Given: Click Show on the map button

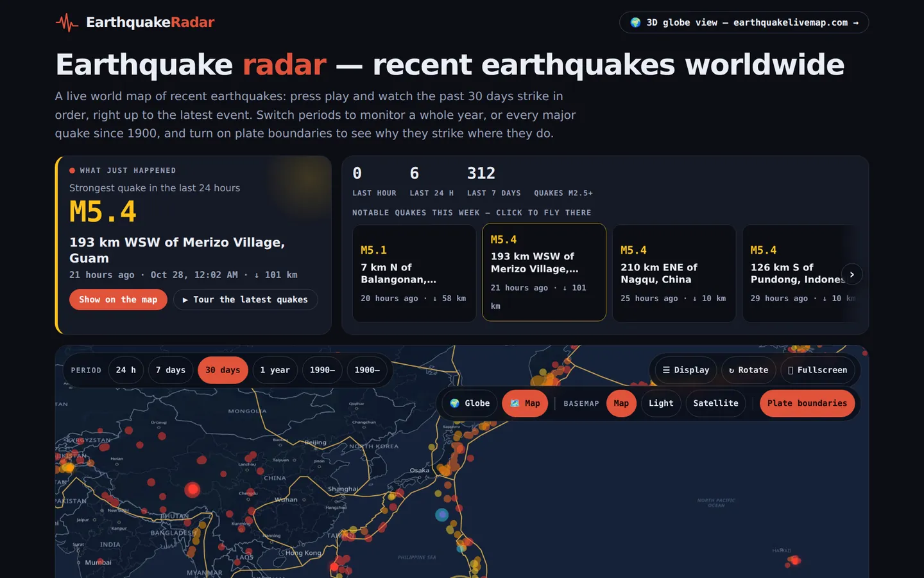Looking at the screenshot, I should pos(118,300).
